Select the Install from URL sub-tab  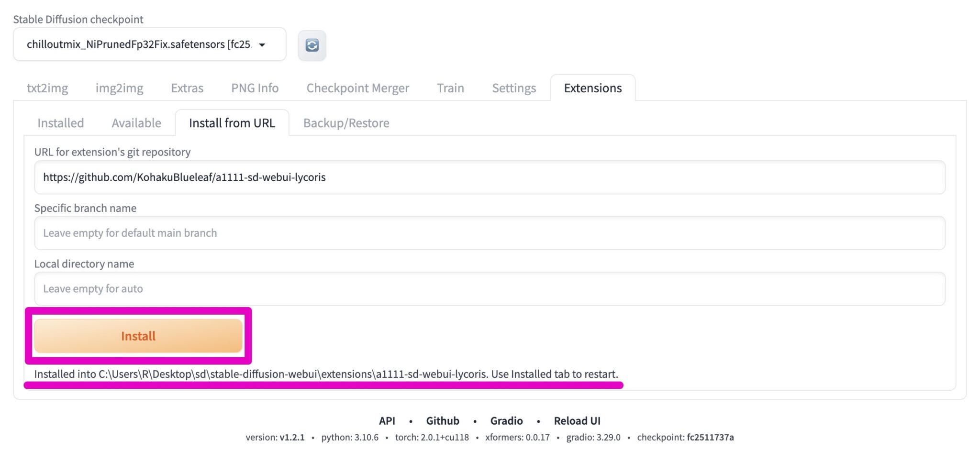pos(232,123)
